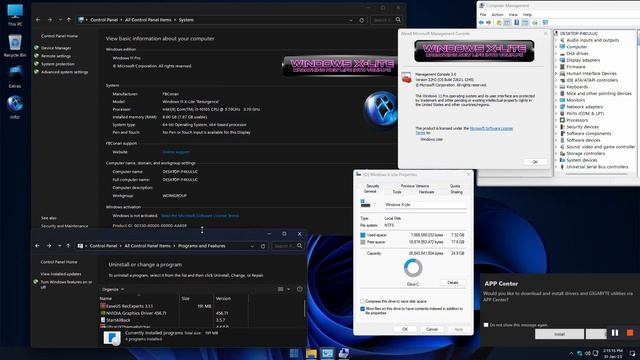The height and width of the screenshot is (360, 640).
Task: Open the File menu in Computer Management
Action: click(483, 14)
